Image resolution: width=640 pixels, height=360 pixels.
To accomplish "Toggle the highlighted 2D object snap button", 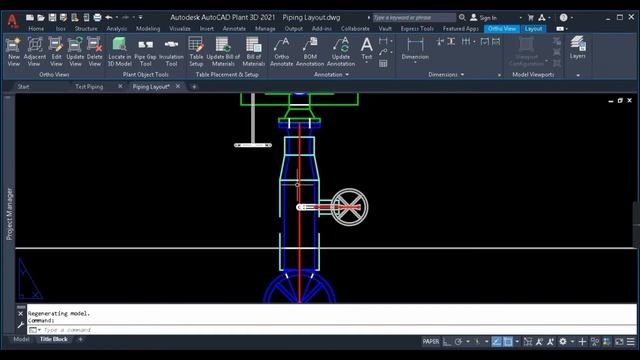I will (x=508, y=342).
